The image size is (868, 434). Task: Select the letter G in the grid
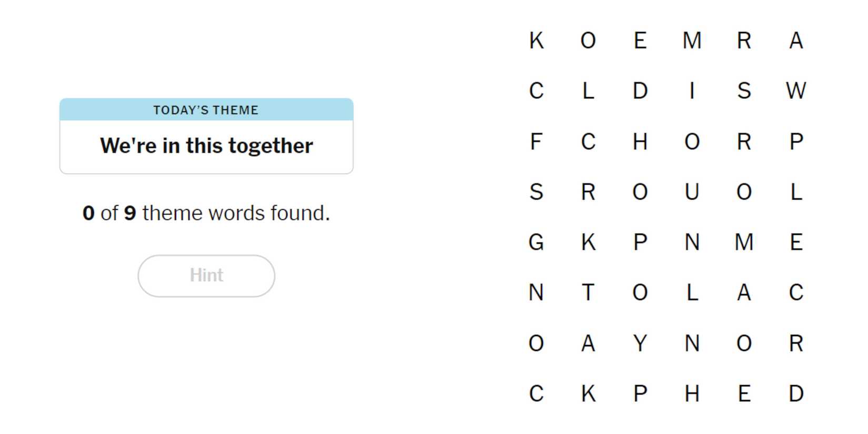536,243
